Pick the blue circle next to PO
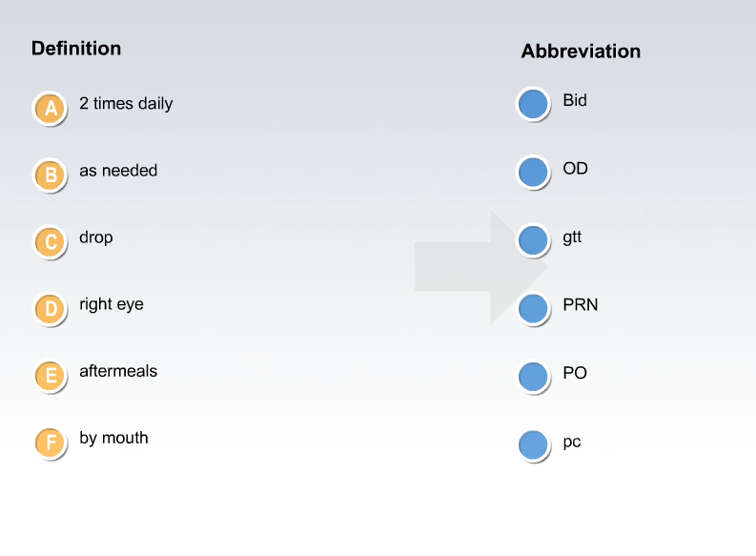This screenshot has width=756, height=556. coord(533,377)
